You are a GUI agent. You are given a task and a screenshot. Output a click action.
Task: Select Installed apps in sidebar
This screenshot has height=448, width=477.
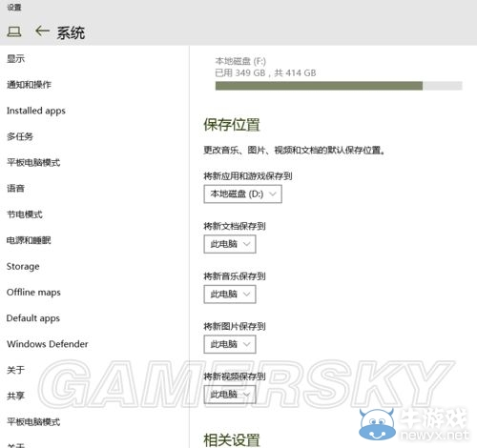tap(36, 111)
